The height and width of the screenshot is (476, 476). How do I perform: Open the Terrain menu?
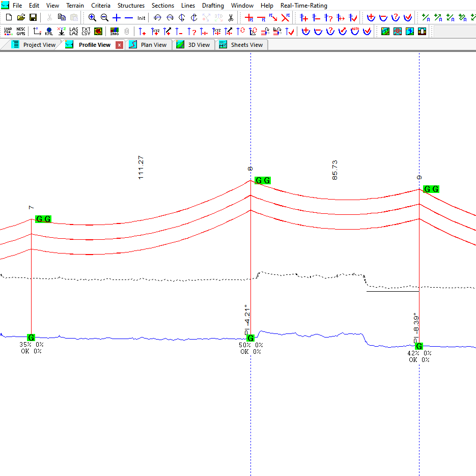coord(75,6)
